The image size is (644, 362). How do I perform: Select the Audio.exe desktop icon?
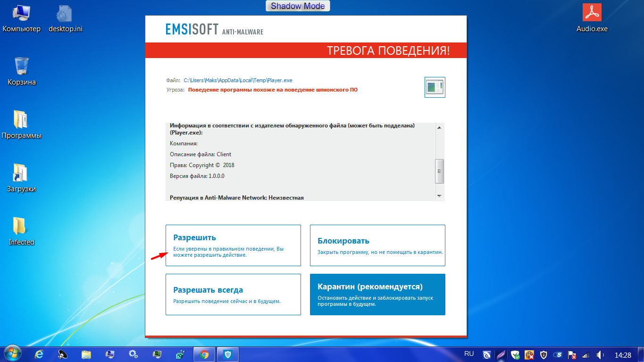click(x=592, y=19)
